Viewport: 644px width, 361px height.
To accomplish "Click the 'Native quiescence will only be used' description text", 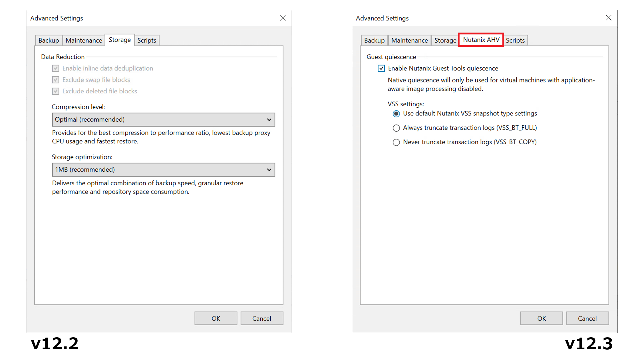I will 491,84.
